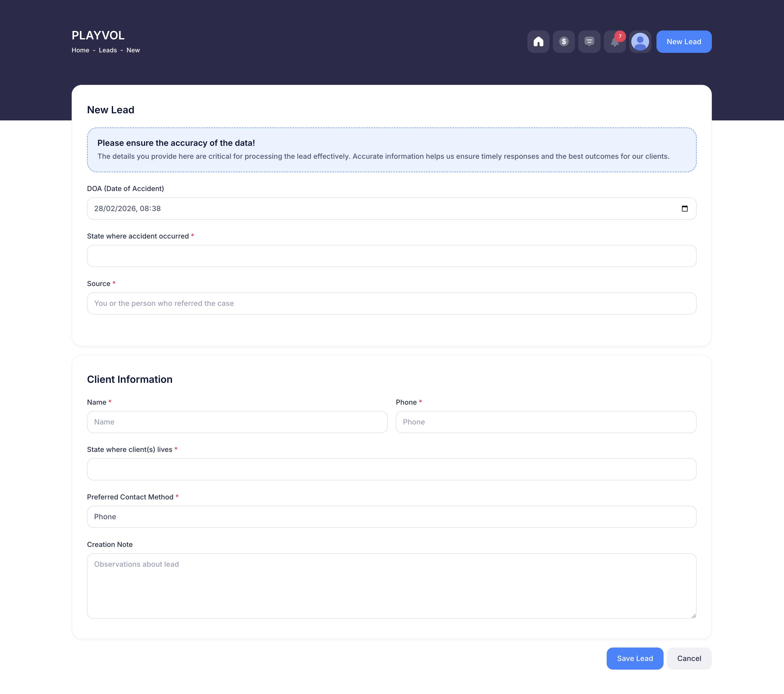Image resolution: width=784 pixels, height=694 pixels.
Task: Focus the Name input field
Action: [237, 422]
